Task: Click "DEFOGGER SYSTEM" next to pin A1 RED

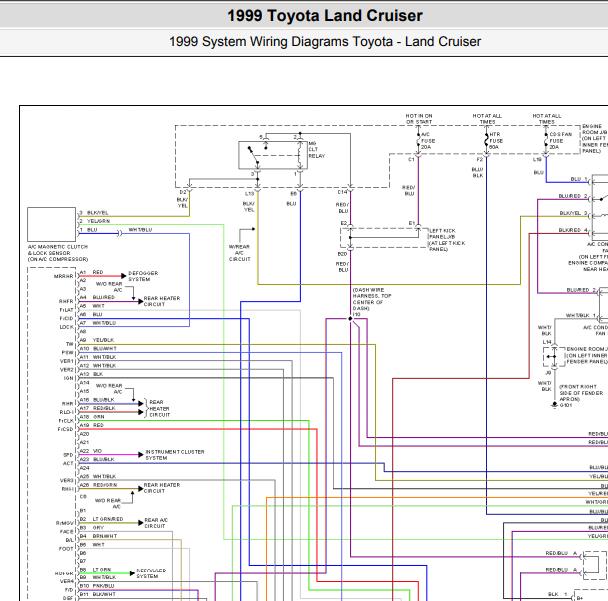Action: [x=143, y=276]
